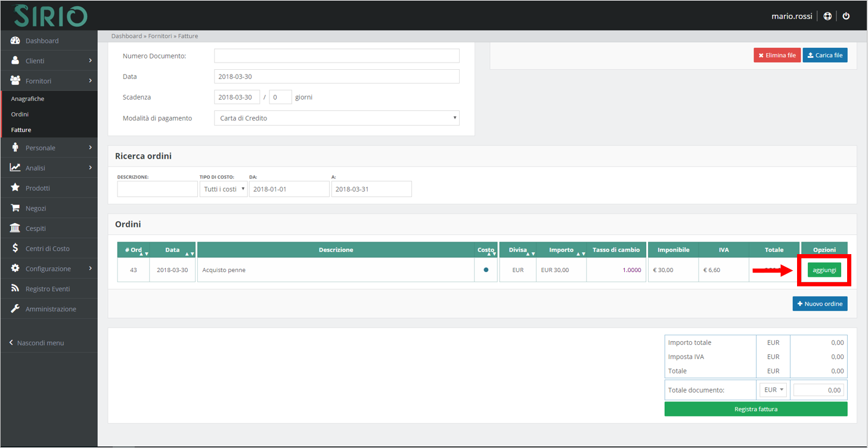Click the Amministrazione wrench icon

15,309
